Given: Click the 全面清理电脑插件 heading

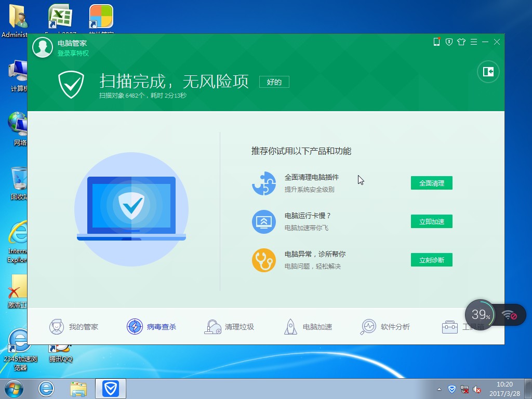Looking at the screenshot, I should tap(312, 177).
